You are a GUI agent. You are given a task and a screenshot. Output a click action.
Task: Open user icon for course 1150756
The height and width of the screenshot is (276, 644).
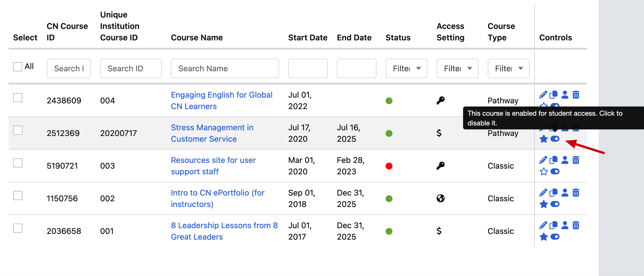(x=565, y=193)
